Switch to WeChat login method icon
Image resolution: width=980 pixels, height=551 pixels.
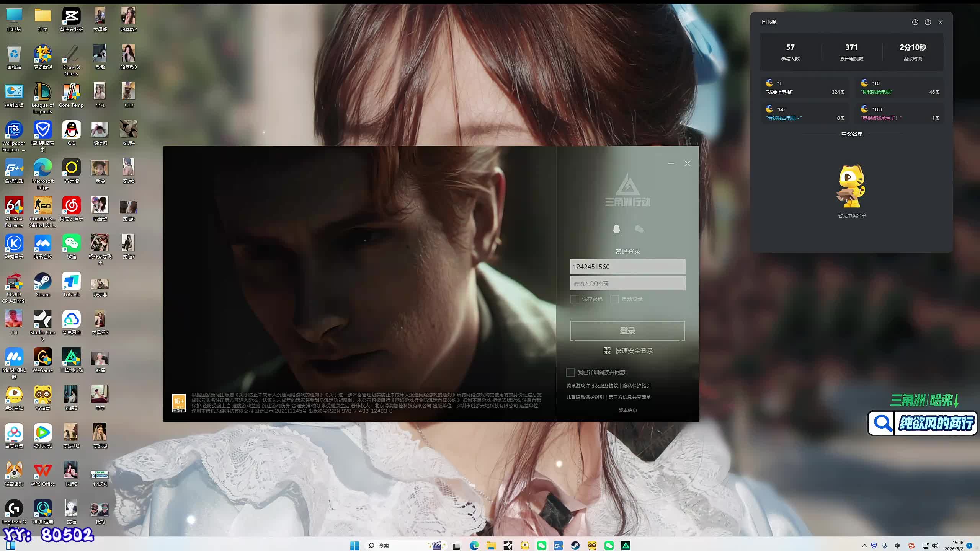click(639, 229)
